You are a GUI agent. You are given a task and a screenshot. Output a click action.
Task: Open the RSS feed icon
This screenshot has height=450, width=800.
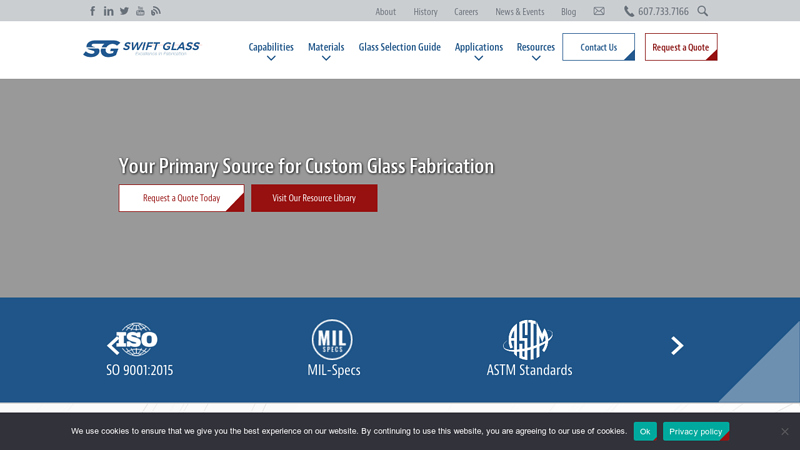(156, 11)
